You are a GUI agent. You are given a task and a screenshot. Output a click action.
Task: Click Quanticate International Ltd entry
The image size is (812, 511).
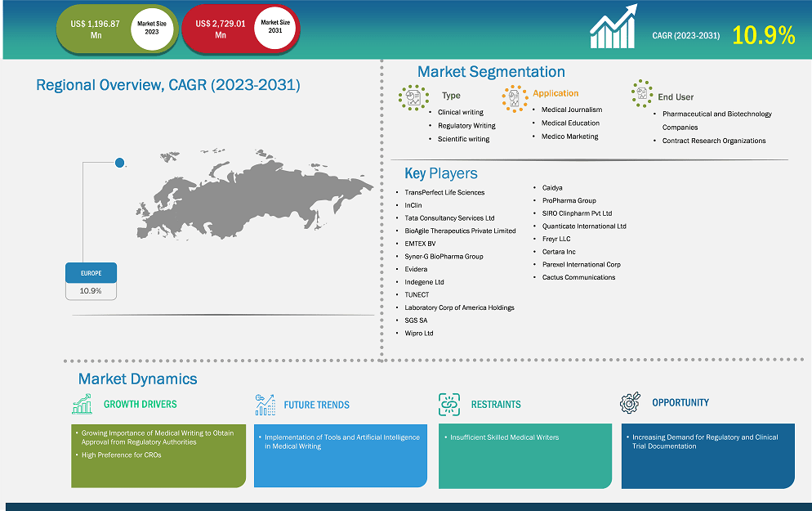[584, 226]
